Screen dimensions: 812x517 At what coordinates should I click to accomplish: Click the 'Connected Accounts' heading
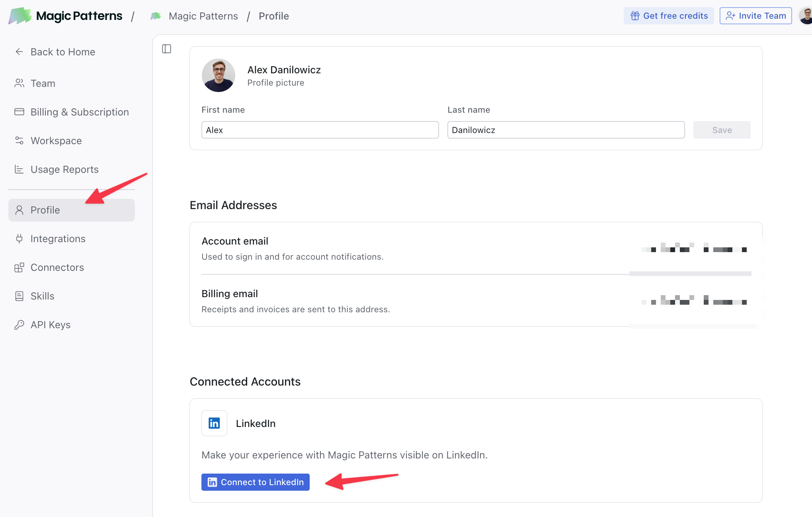tap(245, 382)
